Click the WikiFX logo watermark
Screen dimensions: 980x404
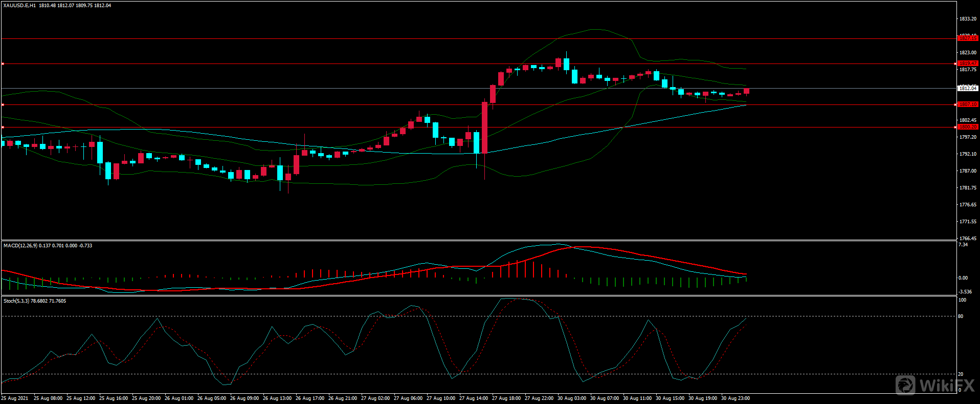point(935,385)
